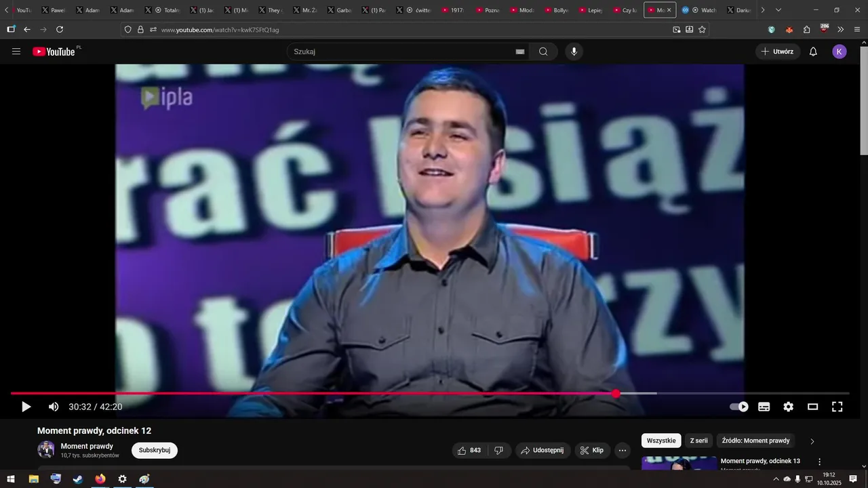Open the account avatar K menu

pyautogui.click(x=840, y=52)
